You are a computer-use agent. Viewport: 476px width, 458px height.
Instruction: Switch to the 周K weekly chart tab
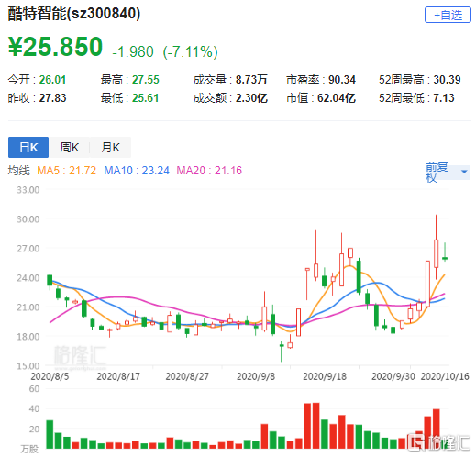pos(69,147)
